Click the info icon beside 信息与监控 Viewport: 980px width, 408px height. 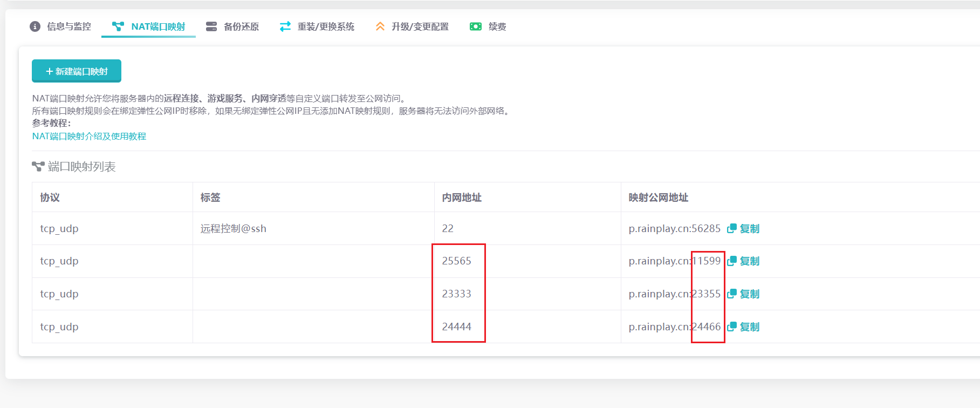pyautogui.click(x=35, y=26)
